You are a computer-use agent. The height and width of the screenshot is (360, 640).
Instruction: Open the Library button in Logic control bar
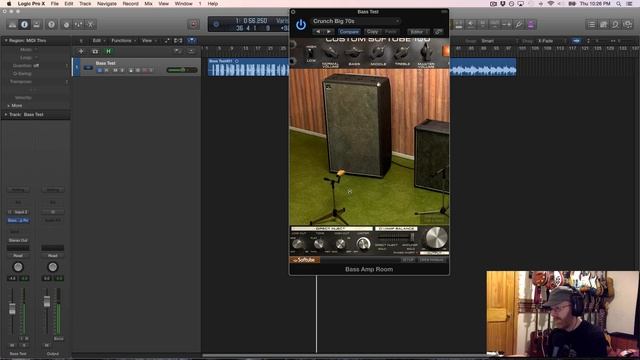coord(12,24)
